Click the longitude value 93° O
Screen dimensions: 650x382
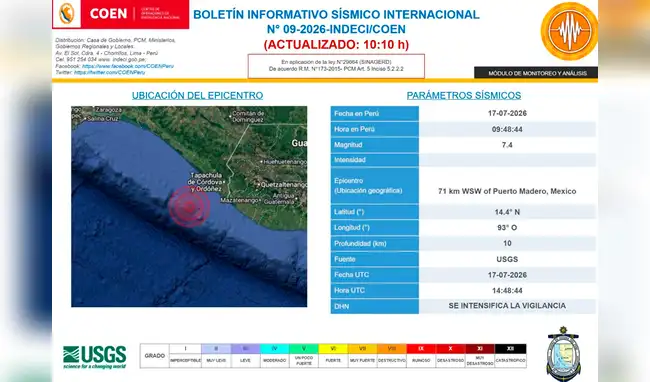coord(507,227)
